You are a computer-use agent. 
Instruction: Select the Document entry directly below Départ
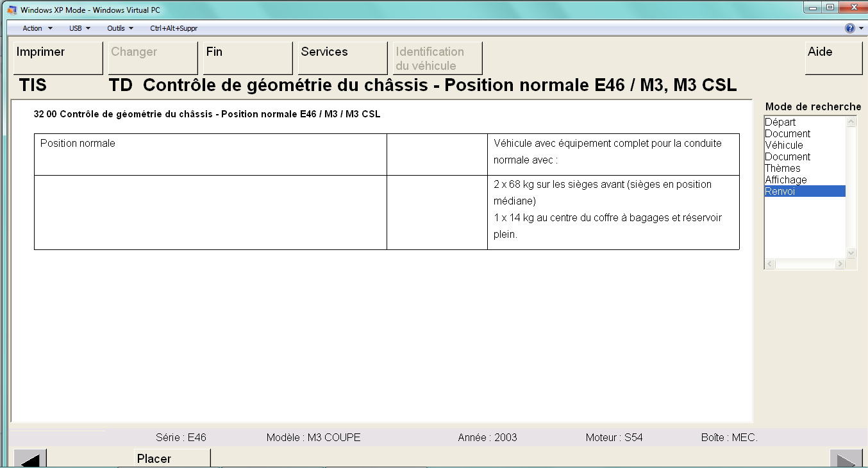point(805,133)
